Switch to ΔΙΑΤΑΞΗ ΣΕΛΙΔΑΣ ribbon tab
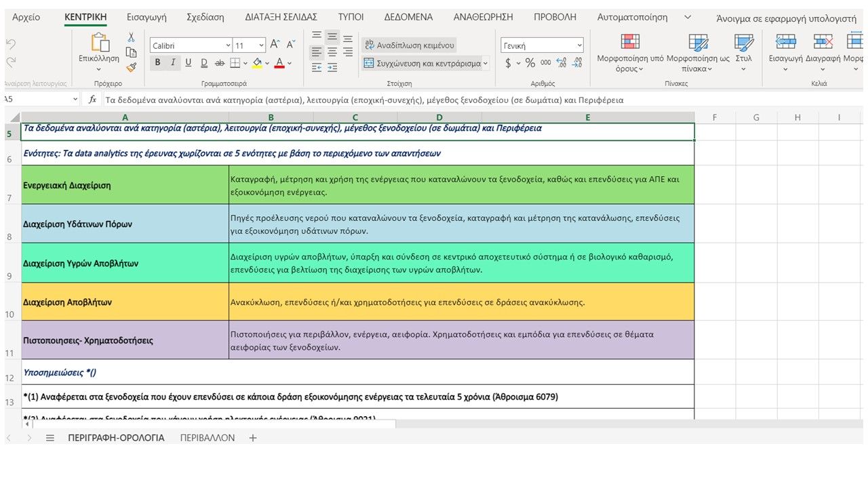 tap(281, 17)
